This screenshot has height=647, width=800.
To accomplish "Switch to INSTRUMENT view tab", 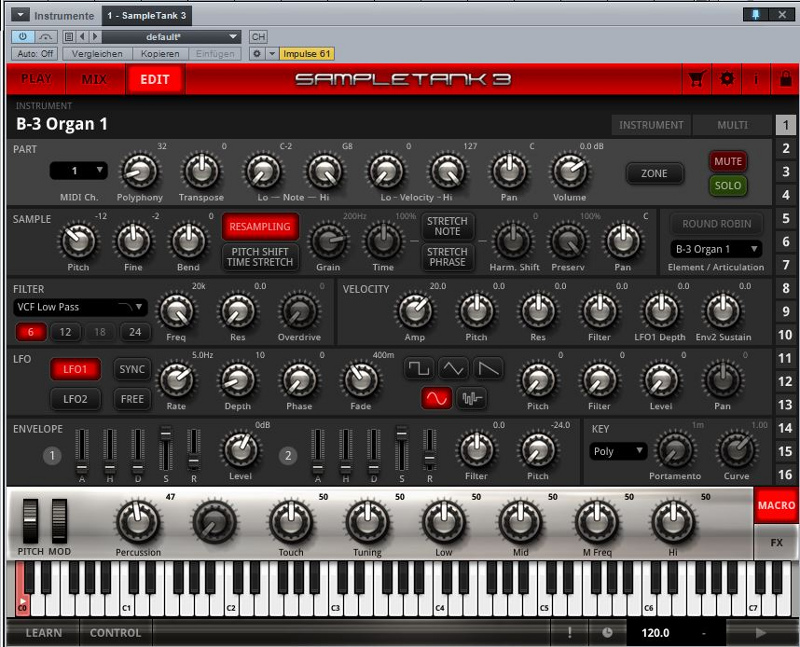I will point(651,125).
